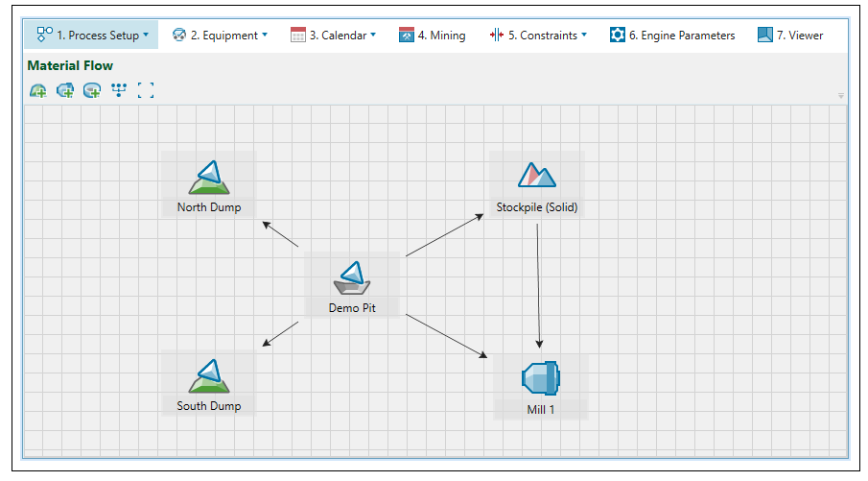Open the 5. Constraints tab
This screenshot has width=868, height=481.
coord(539,35)
